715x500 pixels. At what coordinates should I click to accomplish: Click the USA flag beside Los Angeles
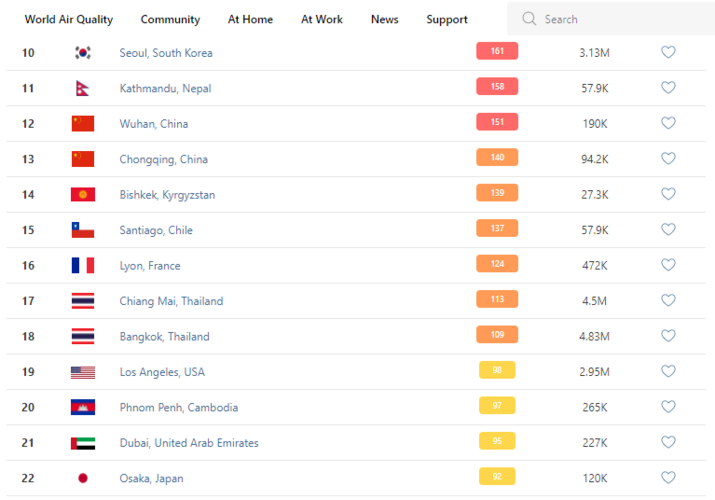(x=83, y=372)
